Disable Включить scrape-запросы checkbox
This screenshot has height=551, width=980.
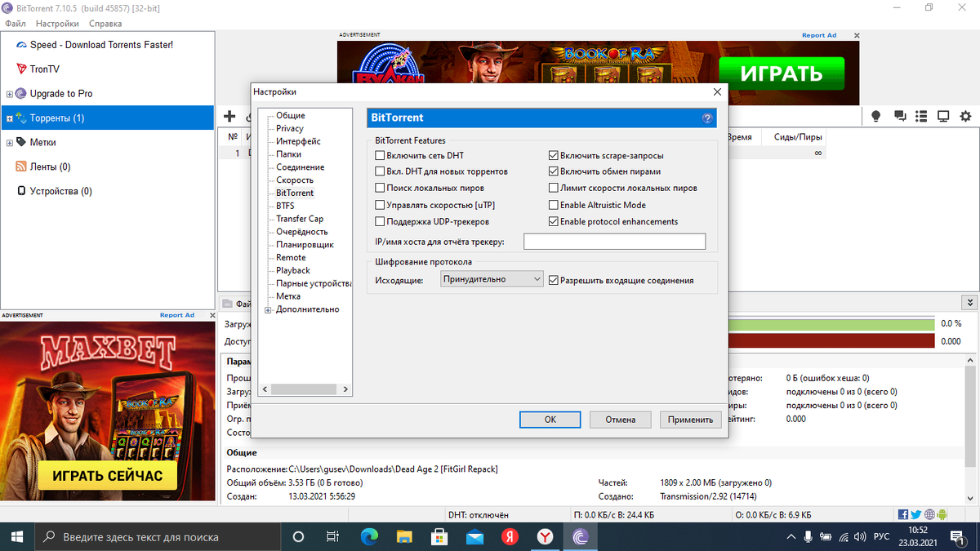pyautogui.click(x=554, y=155)
